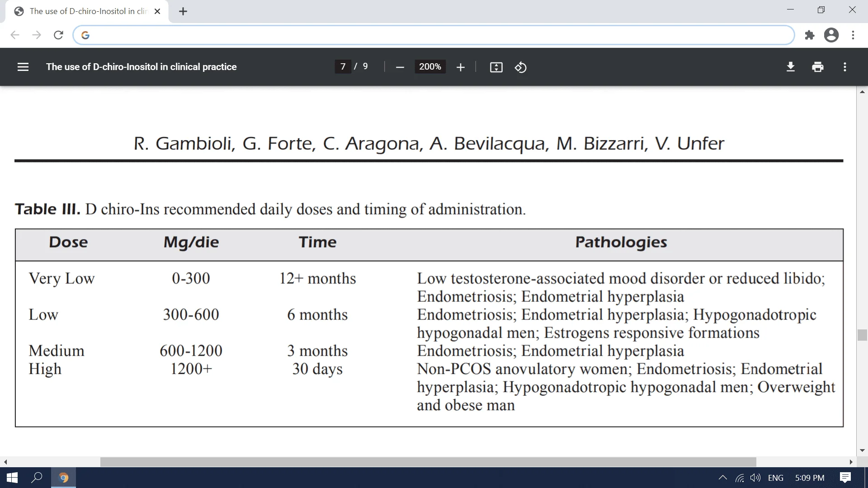Viewport: 868px width, 488px height.
Task: Click the document title in PDF toolbar
Action: [x=141, y=67]
